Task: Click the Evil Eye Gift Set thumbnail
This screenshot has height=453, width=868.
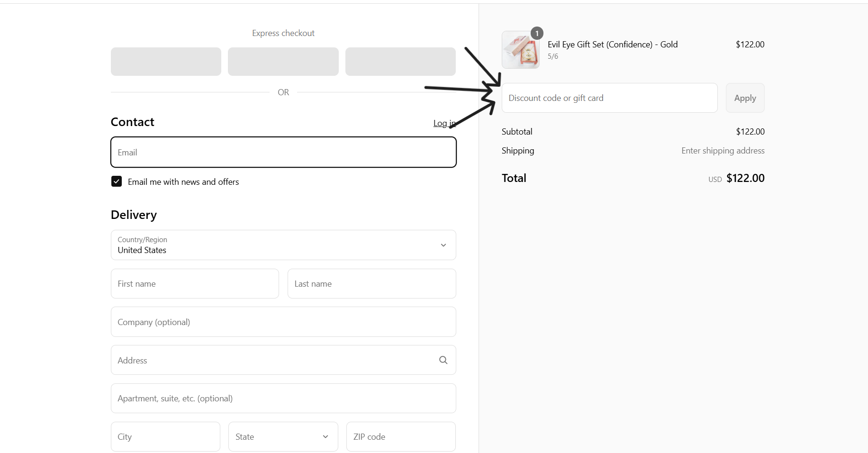Action: pos(520,50)
